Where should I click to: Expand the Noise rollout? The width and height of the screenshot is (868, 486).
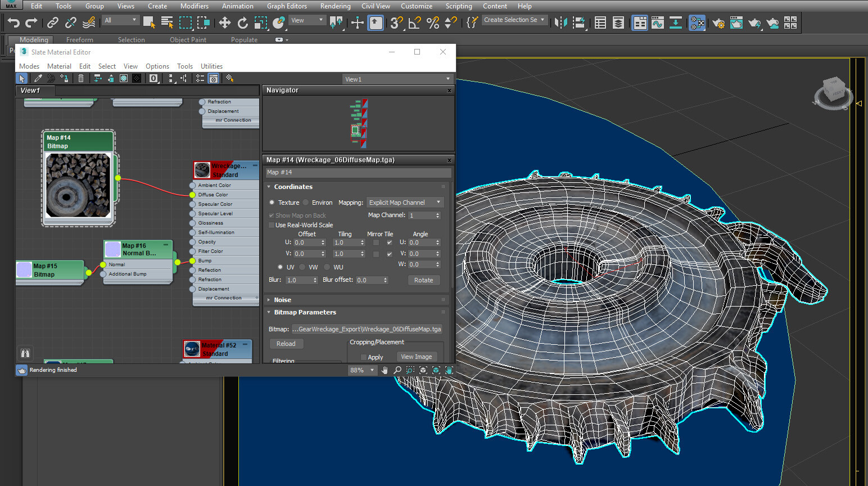coord(282,300)
